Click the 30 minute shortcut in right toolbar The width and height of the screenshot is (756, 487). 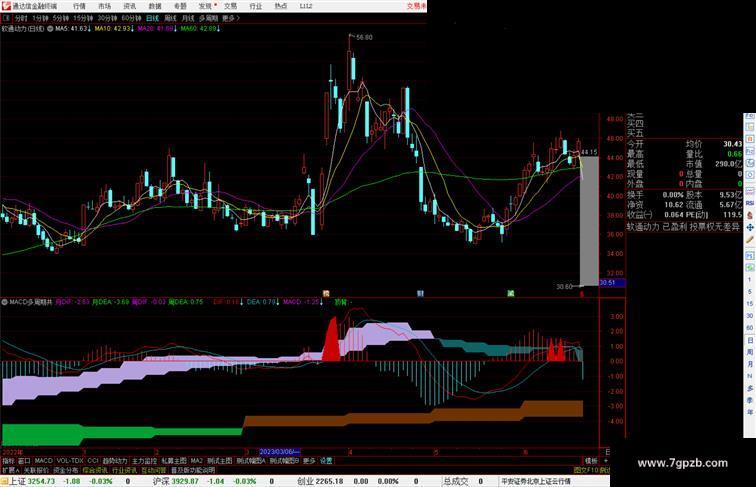pyautogui.click(x=749, y=316)
